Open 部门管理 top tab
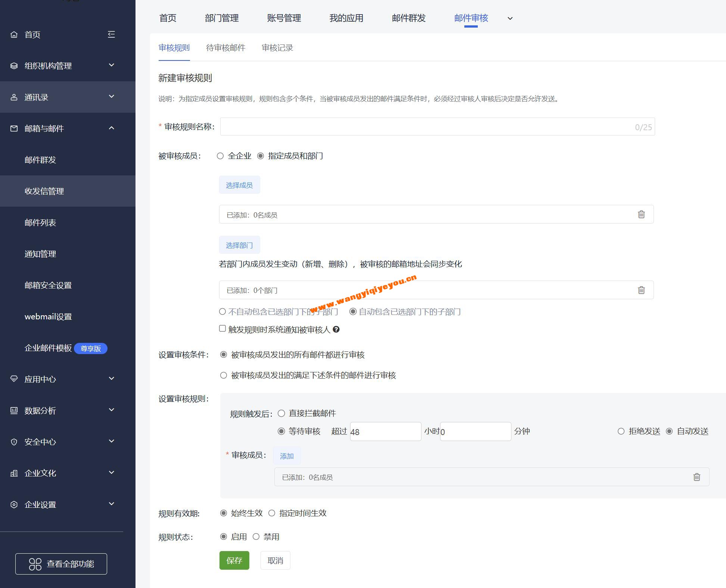 222,18
